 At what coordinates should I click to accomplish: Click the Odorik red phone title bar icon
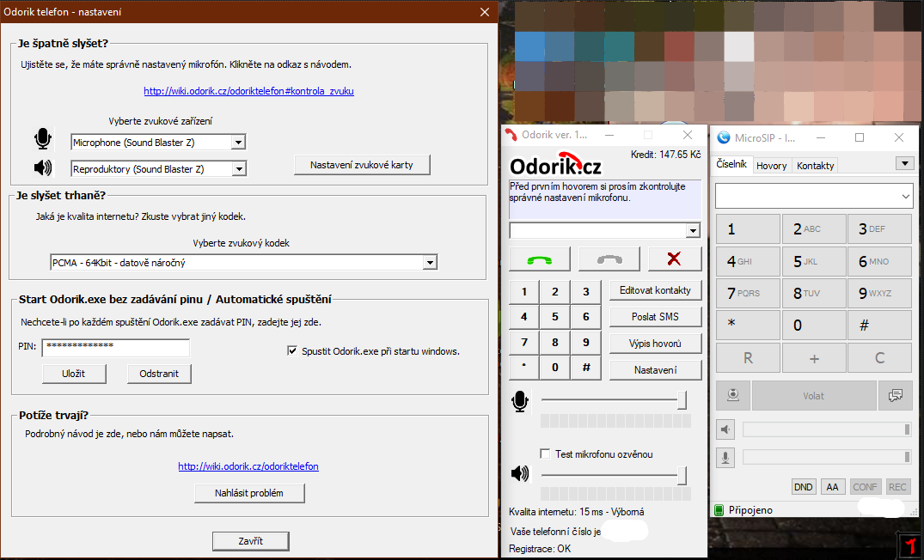pyautogui.click(x=511, y=135)
